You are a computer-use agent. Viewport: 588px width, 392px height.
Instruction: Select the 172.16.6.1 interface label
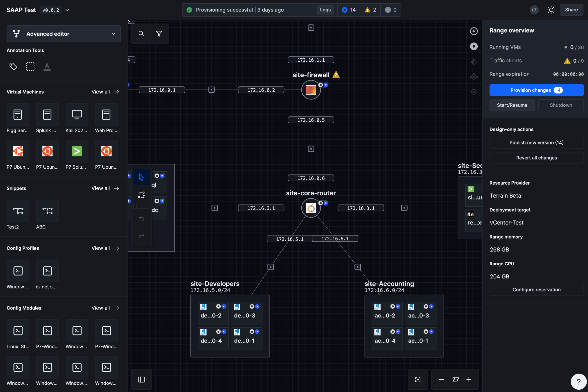tap(335, 239)
